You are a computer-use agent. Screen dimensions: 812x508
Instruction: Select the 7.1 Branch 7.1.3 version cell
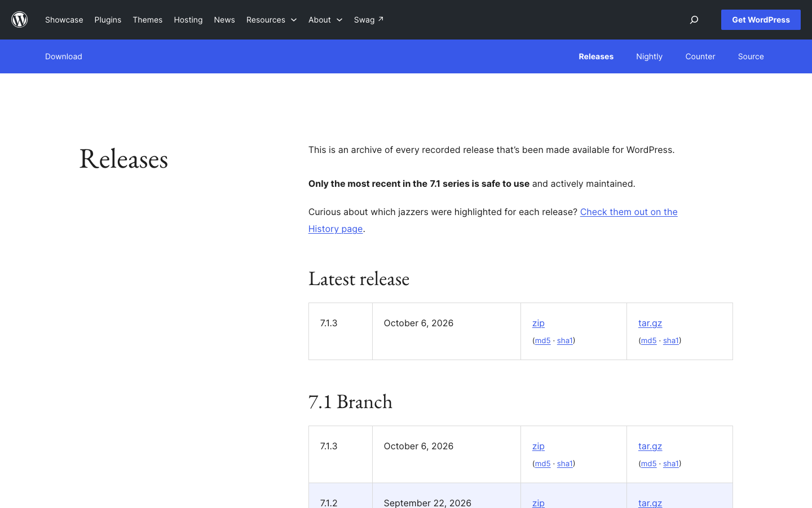[340, 454]
